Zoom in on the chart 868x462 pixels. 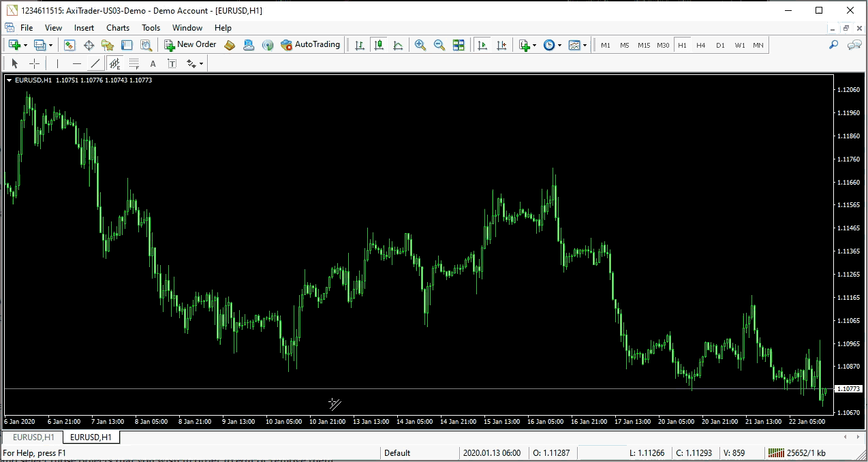coord(420,45)
